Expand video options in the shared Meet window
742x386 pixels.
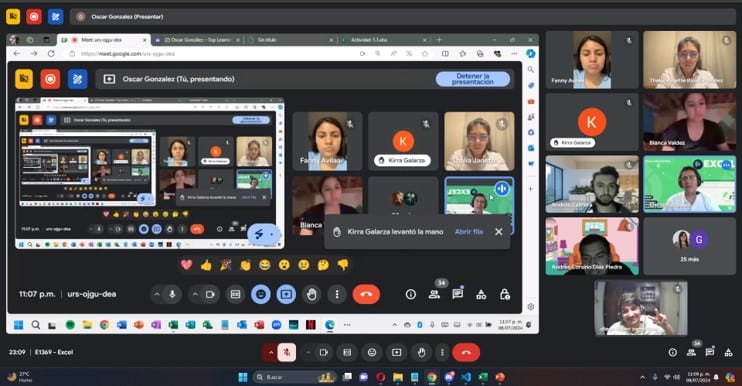tap(194, 294)
